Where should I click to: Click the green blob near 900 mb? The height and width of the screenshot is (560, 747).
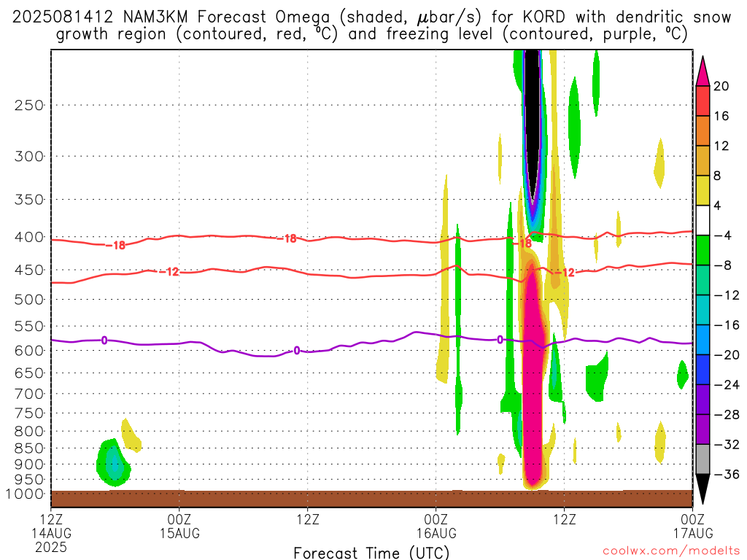click(113, 463)
